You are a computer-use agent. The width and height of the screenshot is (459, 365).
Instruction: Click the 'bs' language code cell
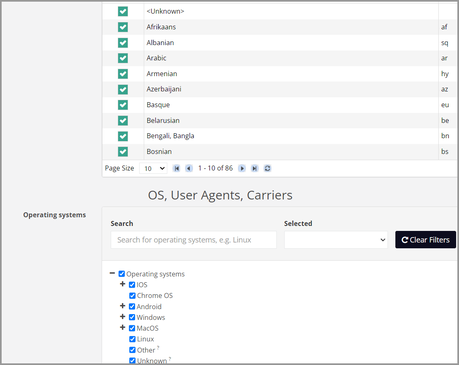pyautogui.click(x=445, y=152)
